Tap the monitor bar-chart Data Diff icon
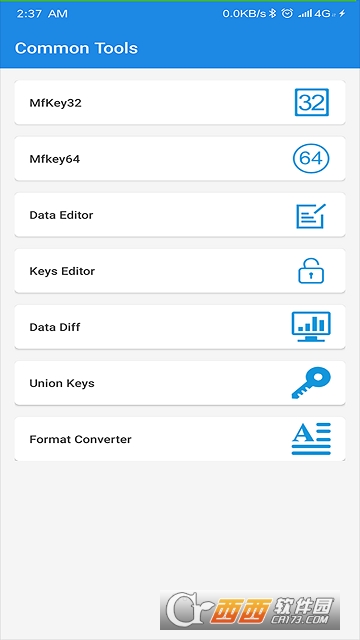This screenshot has height=640, width=360. point(311,327)
